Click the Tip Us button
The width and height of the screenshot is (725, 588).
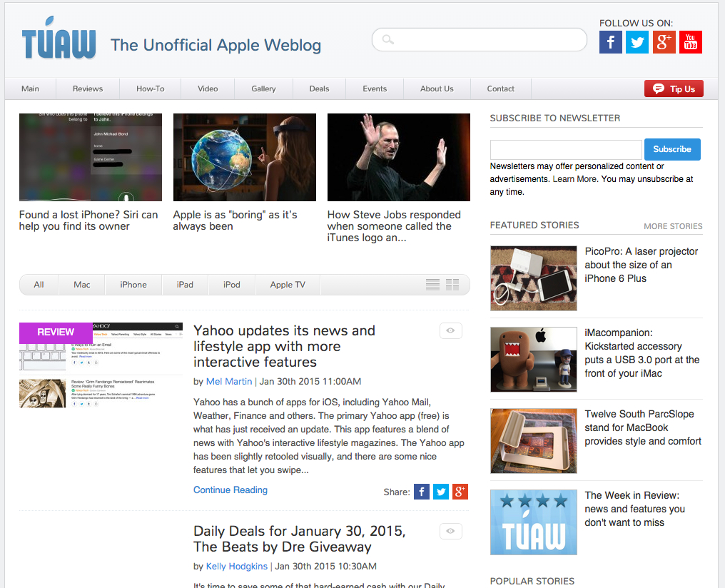[x=674, y=88]
